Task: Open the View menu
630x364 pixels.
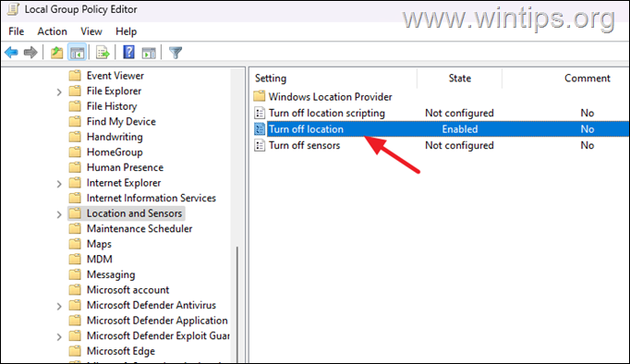Action: click(91, 31)
